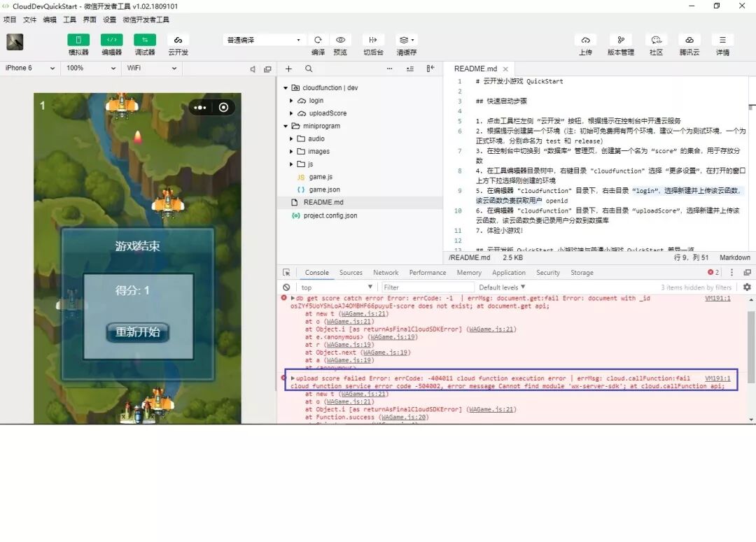Expand the login cloud function folder
The width and height of the screenshot is (756, 542).
tap(291, 101)
